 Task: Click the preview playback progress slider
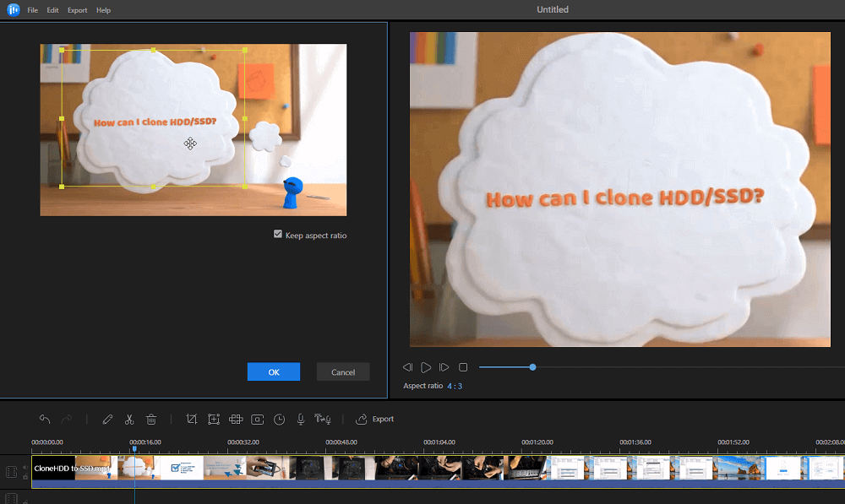532,367
